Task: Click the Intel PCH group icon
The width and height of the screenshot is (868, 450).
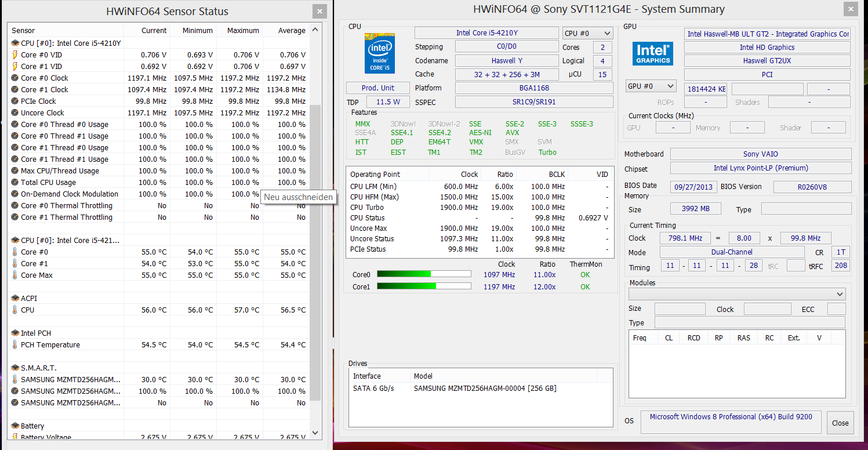Action: 15,333
